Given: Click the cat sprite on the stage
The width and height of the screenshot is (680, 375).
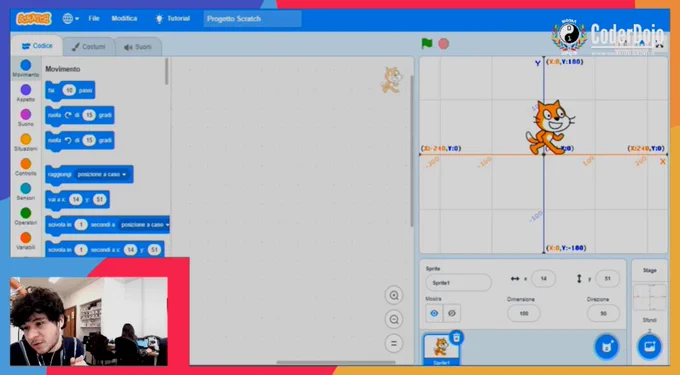Looking at the screenshot, I should pos(549,127).
